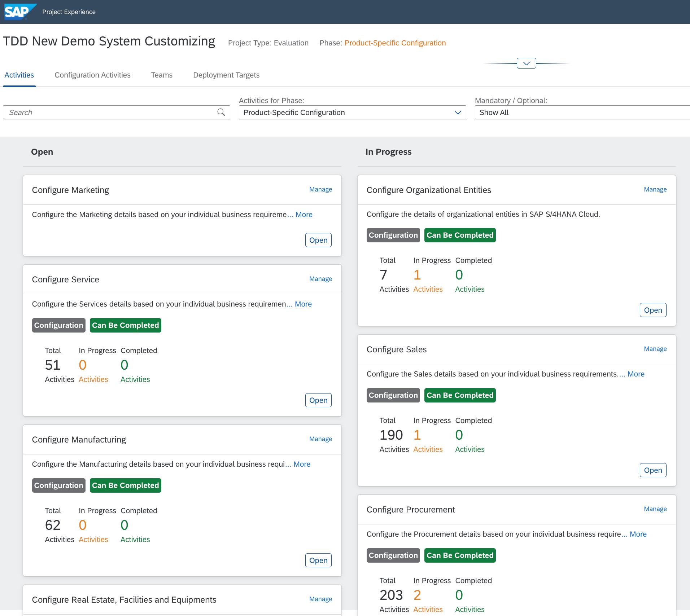The image size is (690, 616).
Task: Click the Configuration tag on Configure Service
Action: pos(59,325)
